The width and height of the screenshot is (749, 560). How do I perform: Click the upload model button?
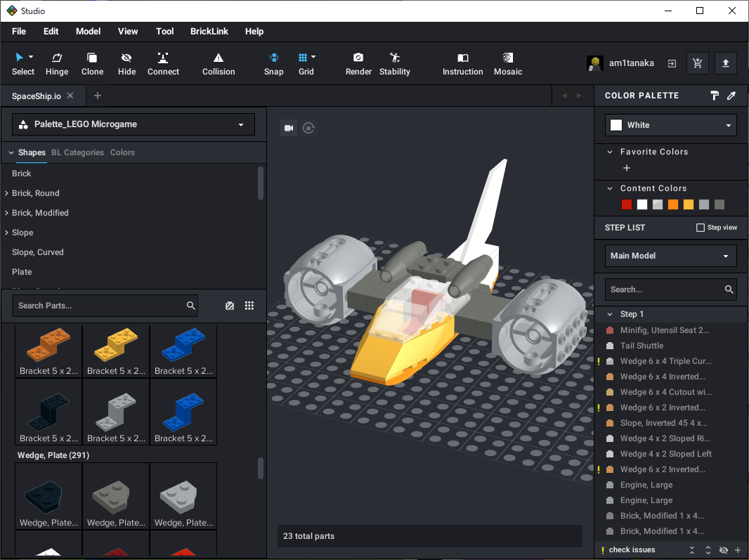(726, 63)
